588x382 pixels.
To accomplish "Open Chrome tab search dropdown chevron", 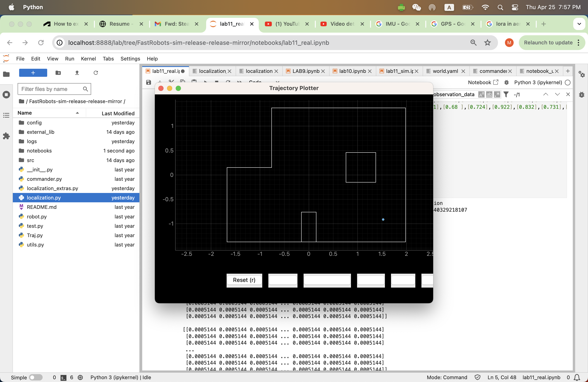I will (x=579, y=24).
